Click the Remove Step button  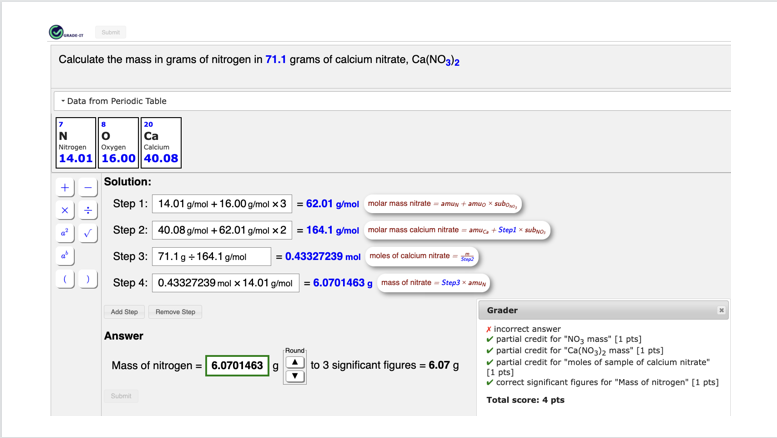[x=175, y=312]
